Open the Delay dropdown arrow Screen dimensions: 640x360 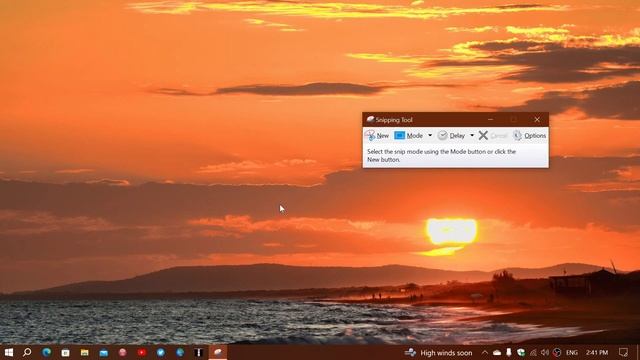[x=472, y=136]
